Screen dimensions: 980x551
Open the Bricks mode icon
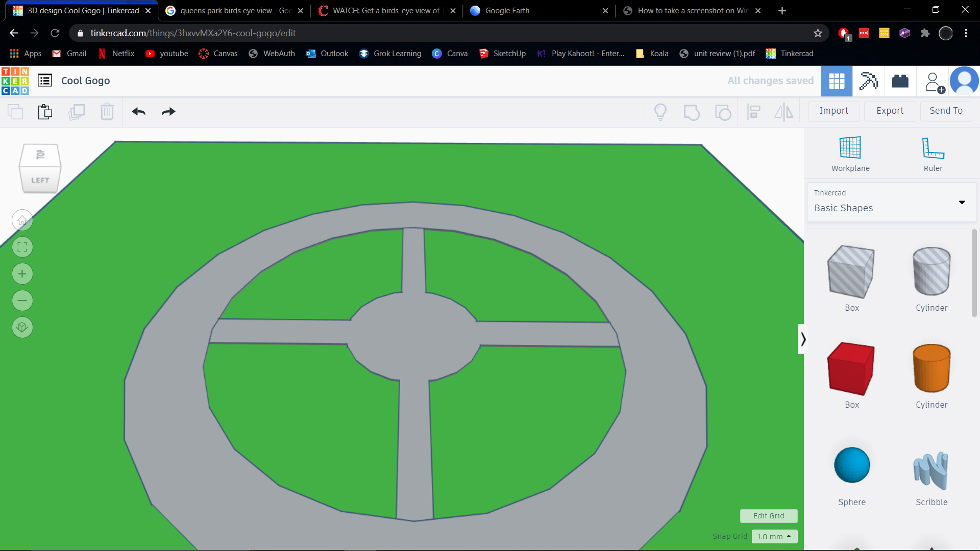(x=900, y=81)
